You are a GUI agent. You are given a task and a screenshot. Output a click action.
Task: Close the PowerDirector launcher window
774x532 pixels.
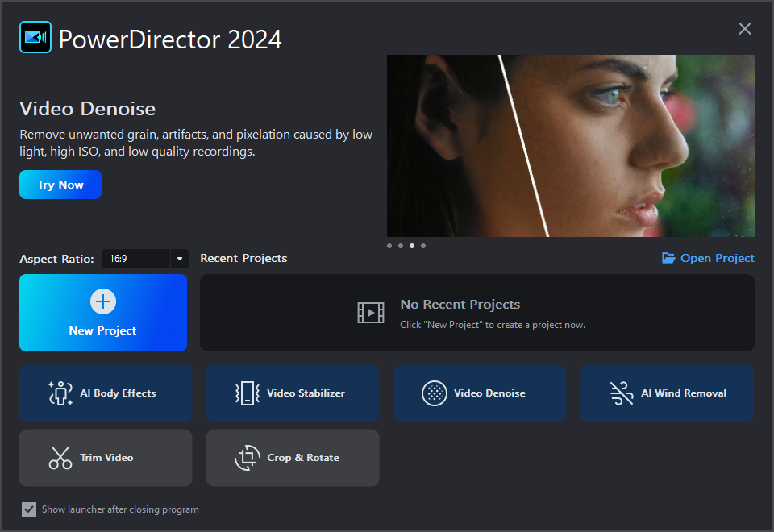click(x=745, y=29)
